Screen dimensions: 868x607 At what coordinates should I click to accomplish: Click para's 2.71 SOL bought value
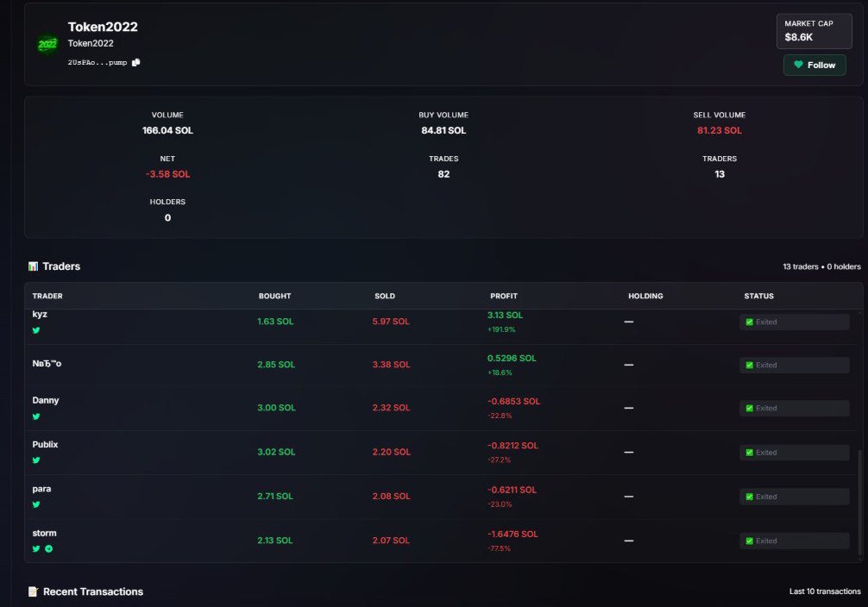coord(275,497)
